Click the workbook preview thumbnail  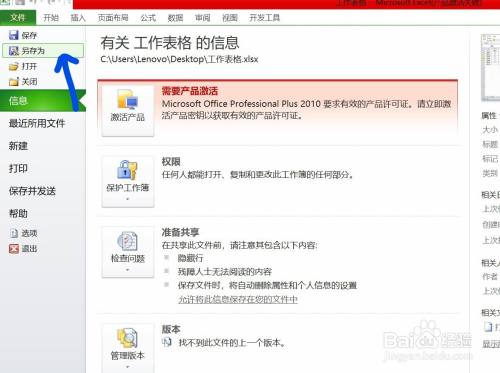[x=490, y=67]
